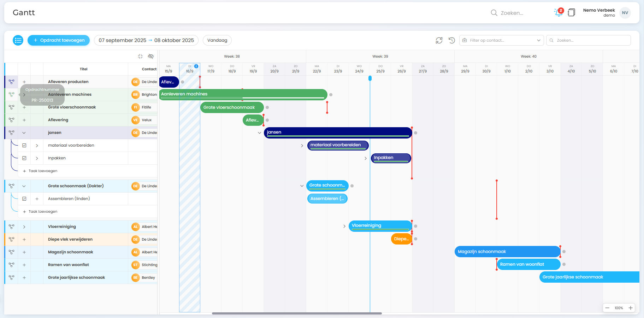The height and width of the screenshot is (318, 644).
Task: Collapse the jansen row chevron
Action: (24, 133)
